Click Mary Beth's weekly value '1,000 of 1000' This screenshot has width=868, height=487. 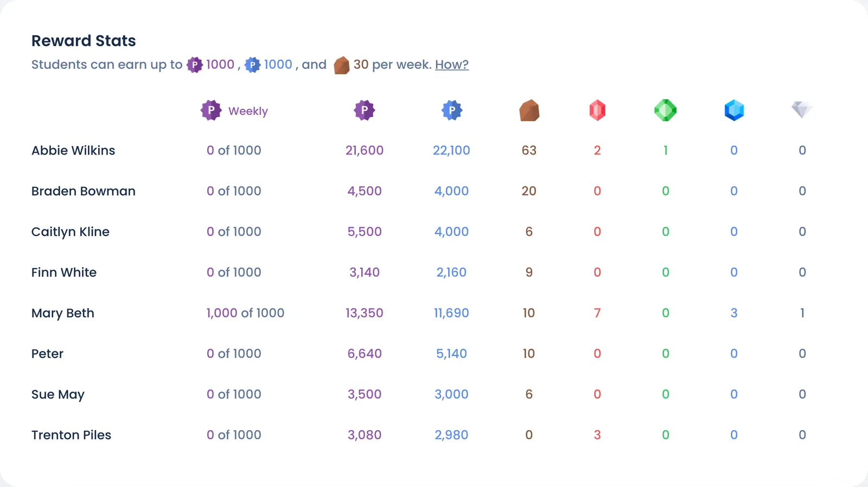[245, 313]
